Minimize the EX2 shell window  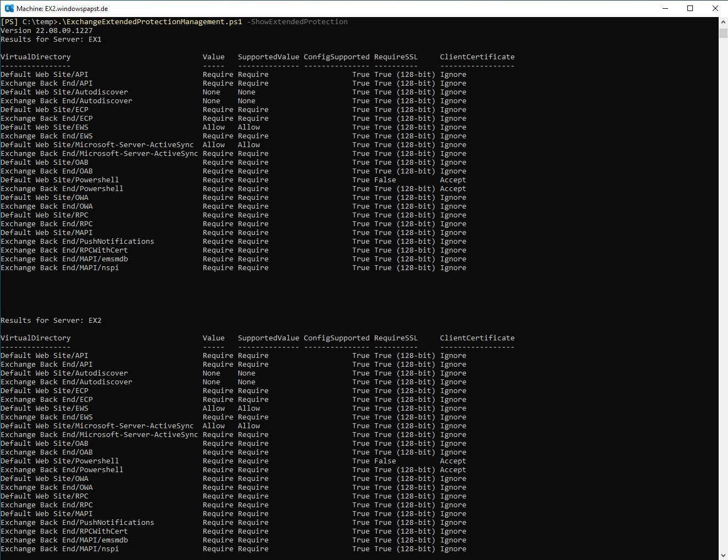(665, 8)
